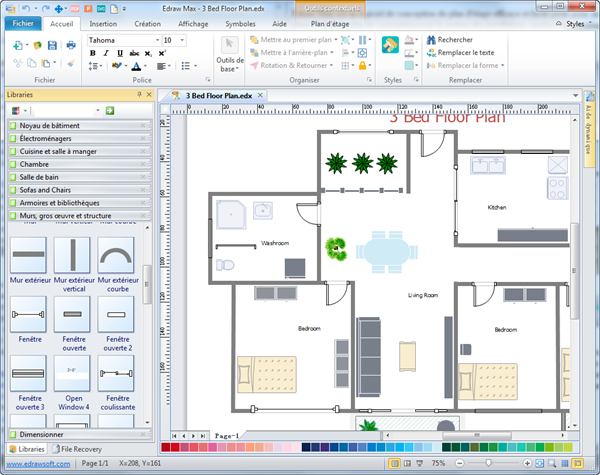Click the zoom in plus button
Viewport: 600px width, 475px height.
pos(527,463)
